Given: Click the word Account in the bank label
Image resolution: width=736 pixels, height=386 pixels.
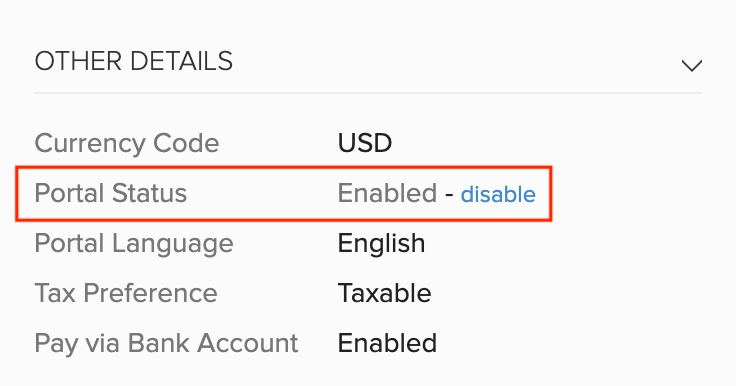Looking at the screenshot, I should pyautogui.click(x=247, y=343).
